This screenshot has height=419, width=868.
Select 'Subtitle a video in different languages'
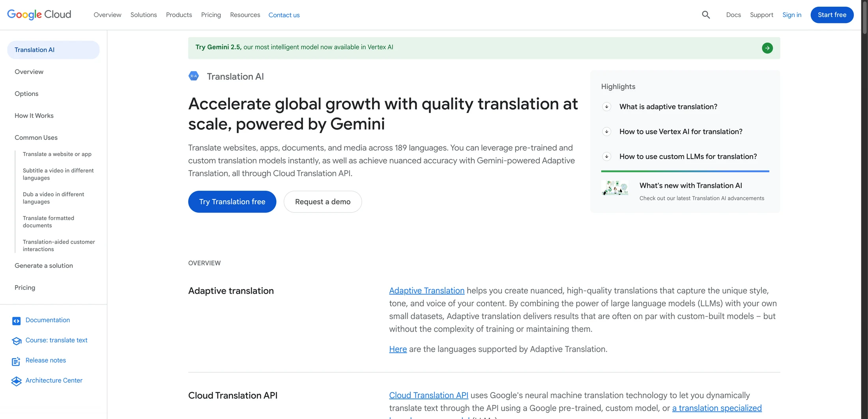58,174
